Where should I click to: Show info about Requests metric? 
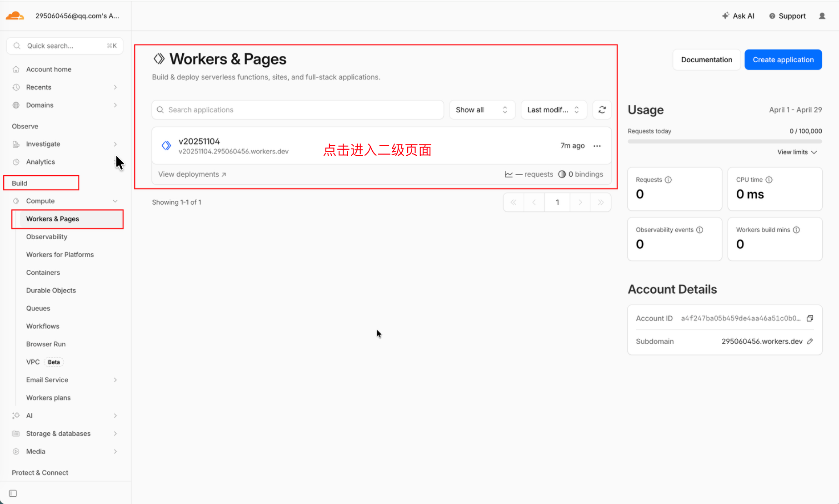[x=668, y=180]
